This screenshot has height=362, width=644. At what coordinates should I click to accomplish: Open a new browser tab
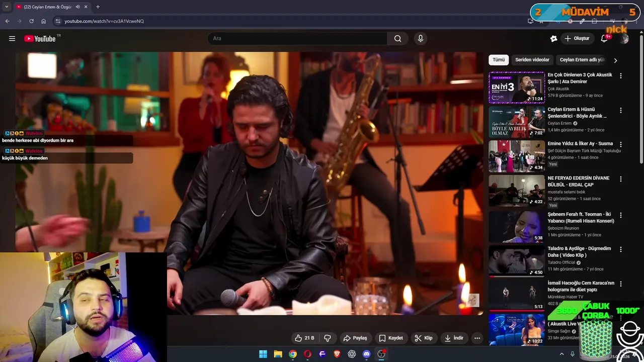[x=98, y=7]
